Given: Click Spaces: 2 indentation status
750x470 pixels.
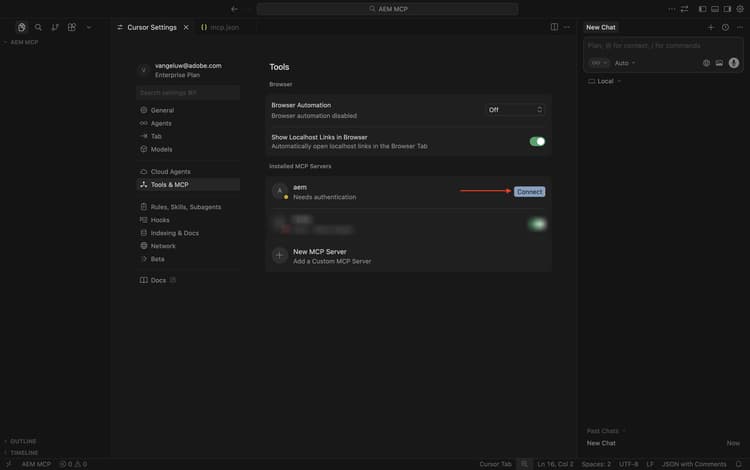Looking at the screenshot, I should point(596,464).
